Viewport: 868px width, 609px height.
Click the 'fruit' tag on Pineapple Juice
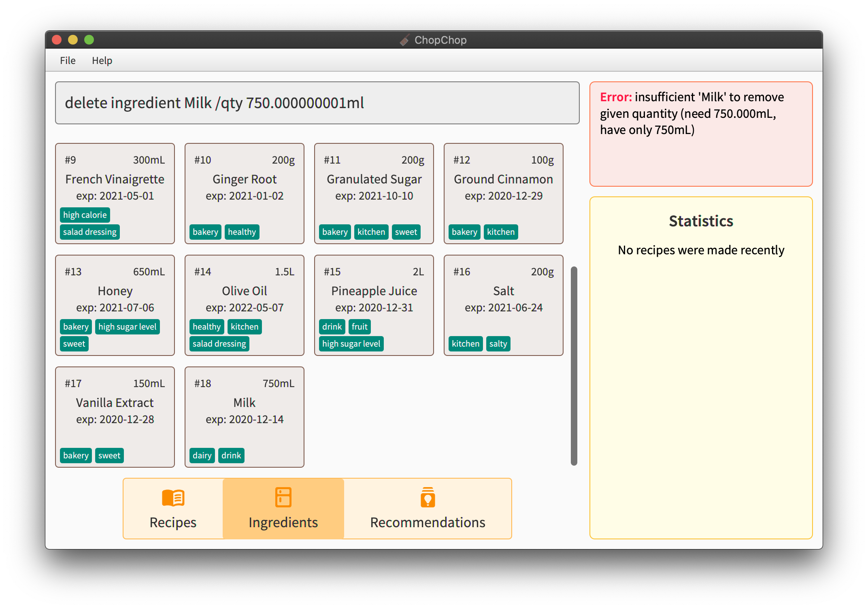coord(360,327)
